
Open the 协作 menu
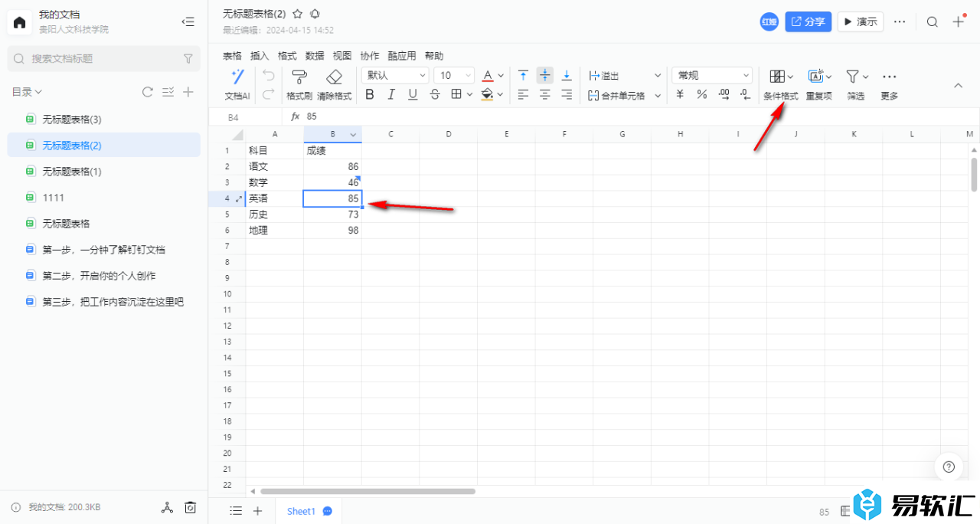370,56
